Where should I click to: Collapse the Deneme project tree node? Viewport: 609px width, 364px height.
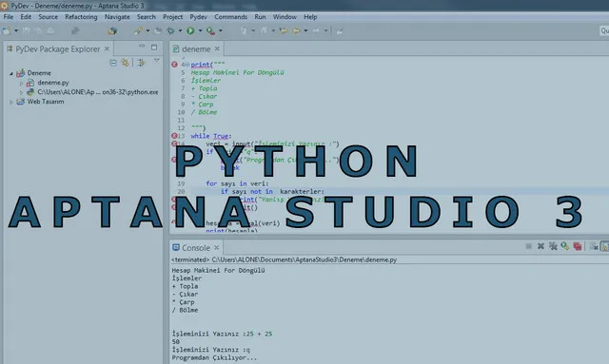(x=11, y=73)
